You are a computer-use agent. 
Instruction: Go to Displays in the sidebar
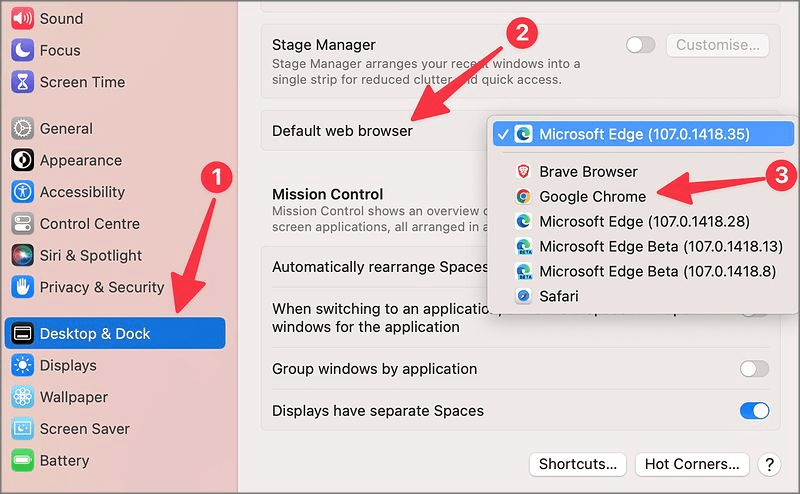[68, 365]
